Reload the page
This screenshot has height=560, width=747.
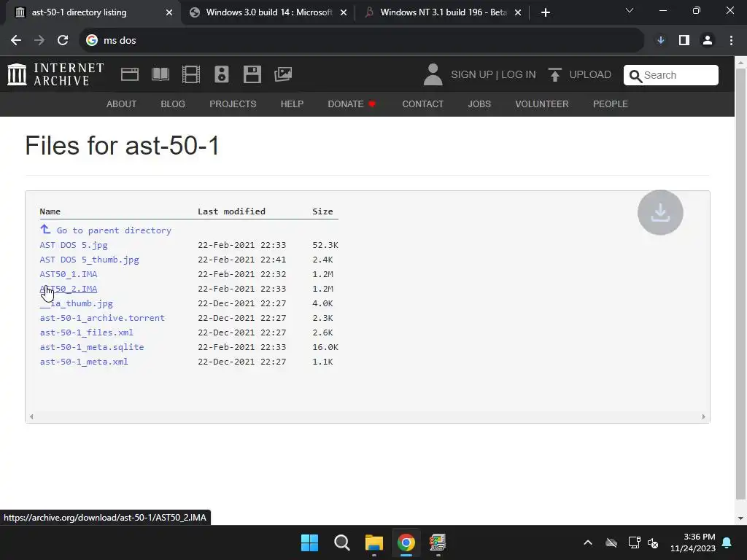[63, 41]
